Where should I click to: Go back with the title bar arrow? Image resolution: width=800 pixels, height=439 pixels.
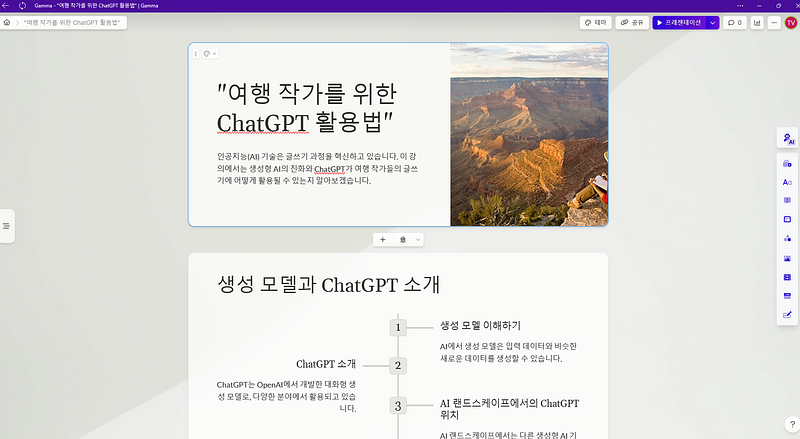click(x=6, y=6)
